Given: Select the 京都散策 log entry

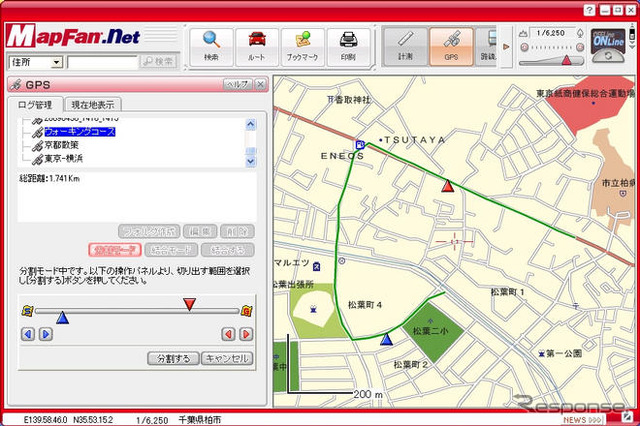Looking at the screenshot, I should pos(61,145).
